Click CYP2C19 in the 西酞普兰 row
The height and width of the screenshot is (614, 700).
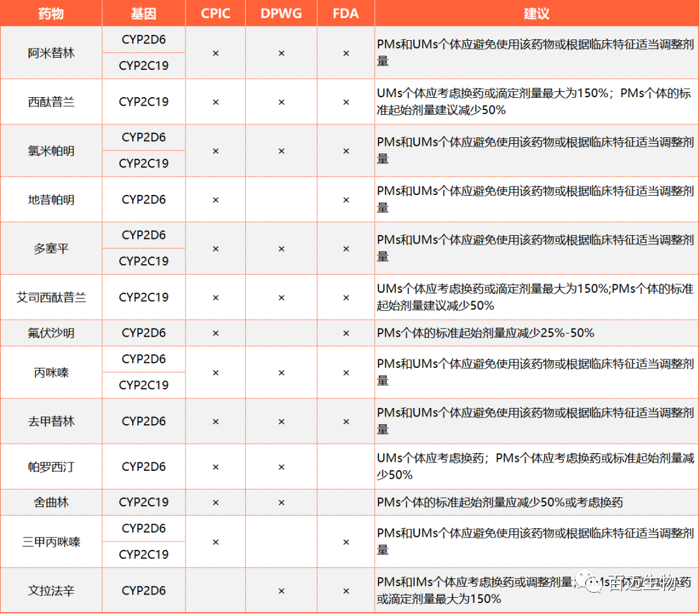tap(144, 102)
